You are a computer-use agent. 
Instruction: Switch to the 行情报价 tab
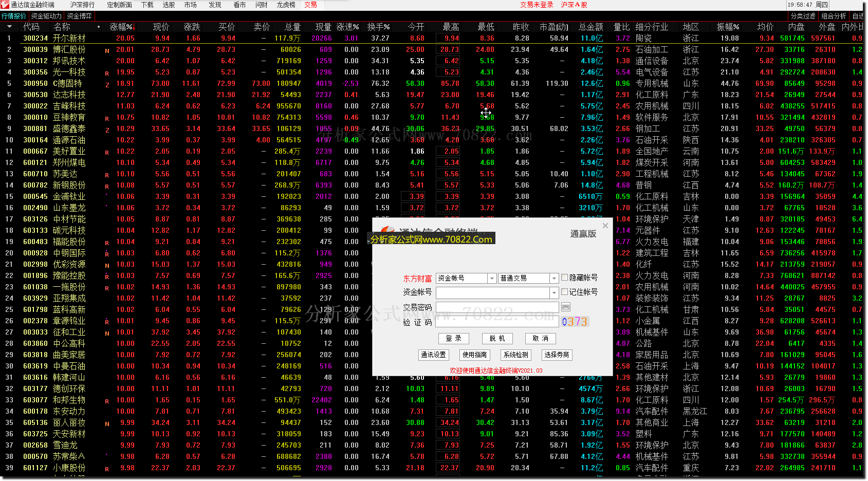point(14,16)
